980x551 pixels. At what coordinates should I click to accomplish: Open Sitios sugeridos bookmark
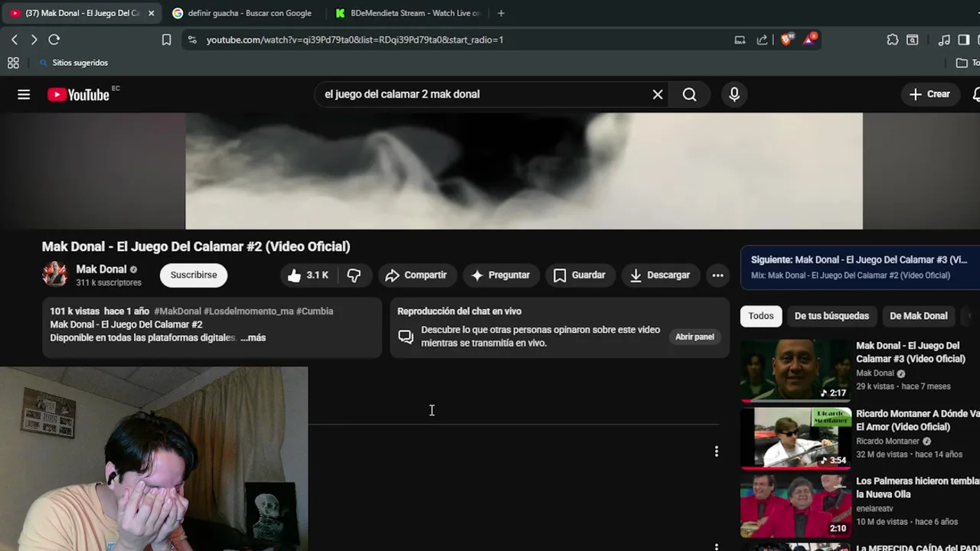click(x=73, y=63)
